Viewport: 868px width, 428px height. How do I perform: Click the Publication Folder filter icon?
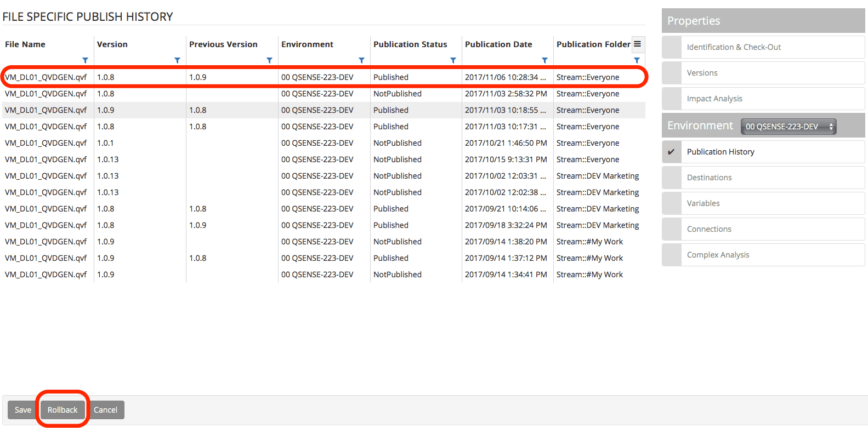point(637,60)
